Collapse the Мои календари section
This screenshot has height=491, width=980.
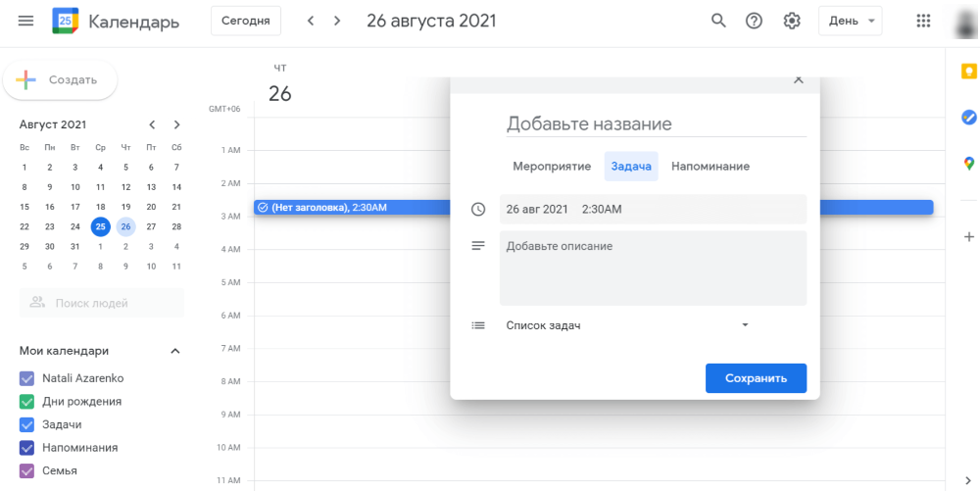coord(175,351)
